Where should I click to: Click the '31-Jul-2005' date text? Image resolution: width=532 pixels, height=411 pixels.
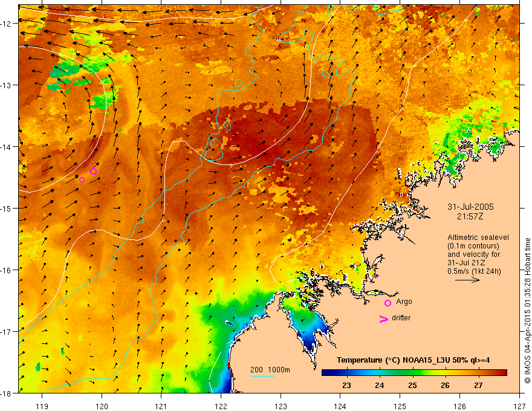pyautogui.click(x=470, y=207)
